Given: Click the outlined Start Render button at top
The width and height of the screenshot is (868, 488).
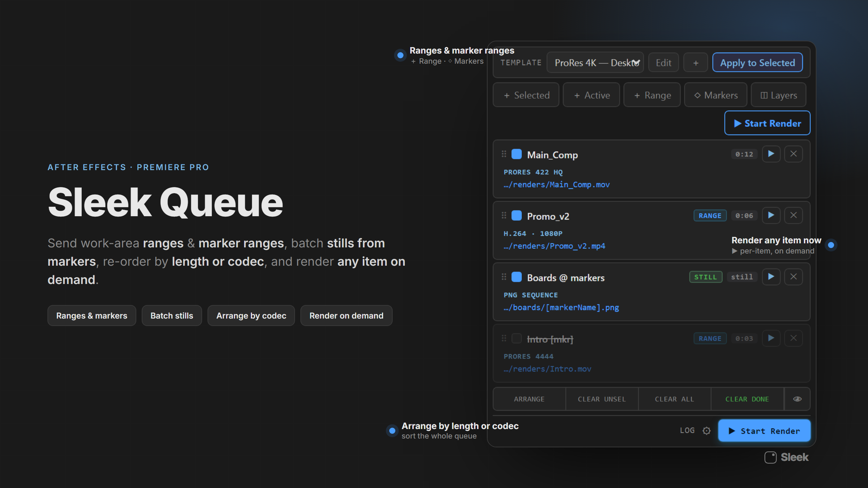Looking at the screenshot, I should coord(767,123).
